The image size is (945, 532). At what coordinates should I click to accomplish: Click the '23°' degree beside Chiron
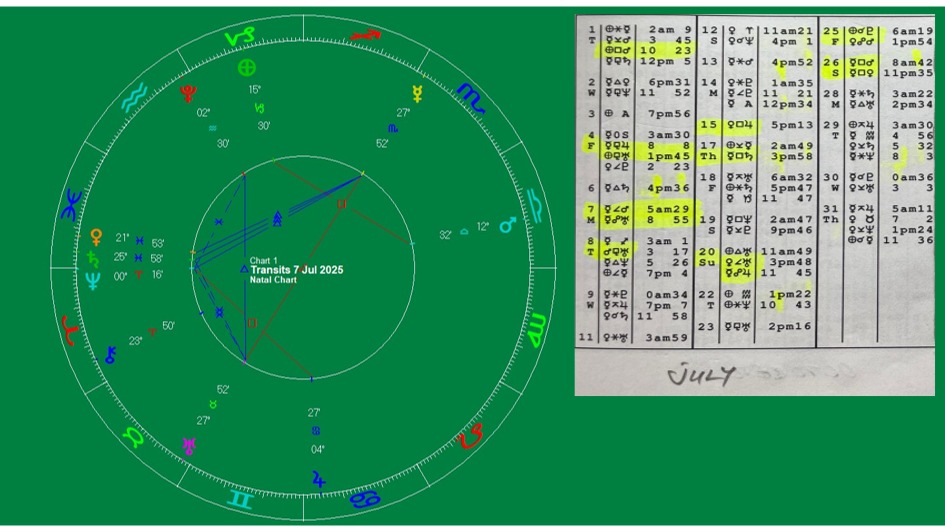coord(135,340)
